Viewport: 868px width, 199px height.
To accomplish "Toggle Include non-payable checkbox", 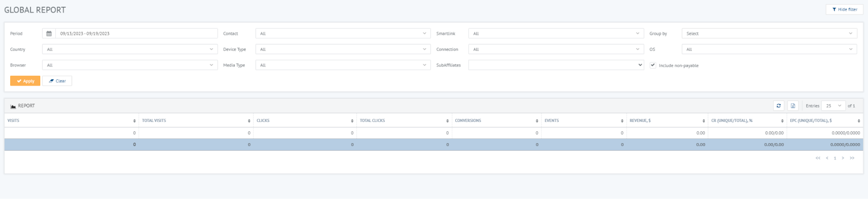I will [x=653, y=65].
